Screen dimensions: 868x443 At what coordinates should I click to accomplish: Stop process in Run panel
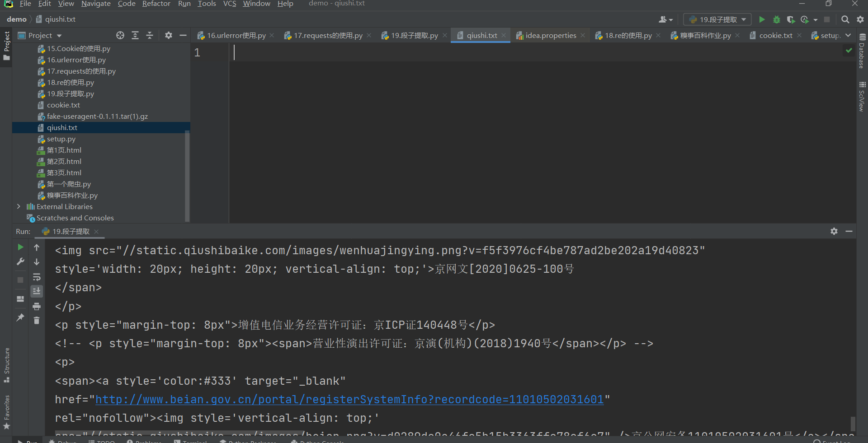pyautogui.click(x=20, y=280)
